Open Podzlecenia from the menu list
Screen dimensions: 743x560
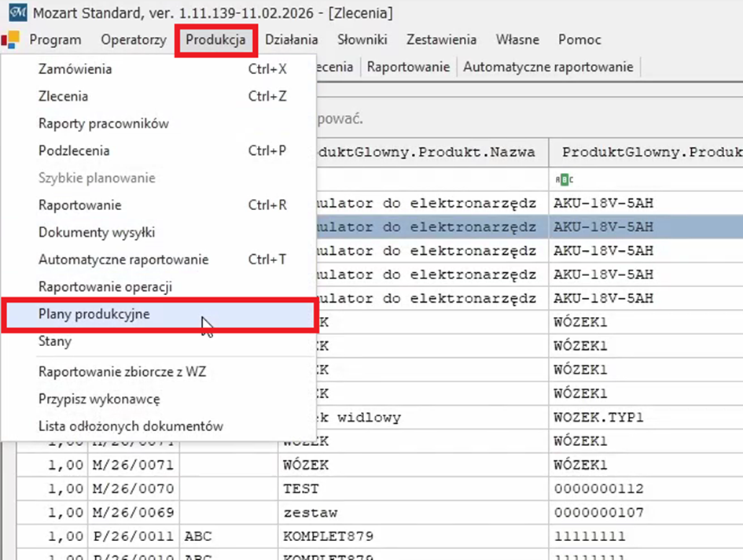tap(74, 150)
